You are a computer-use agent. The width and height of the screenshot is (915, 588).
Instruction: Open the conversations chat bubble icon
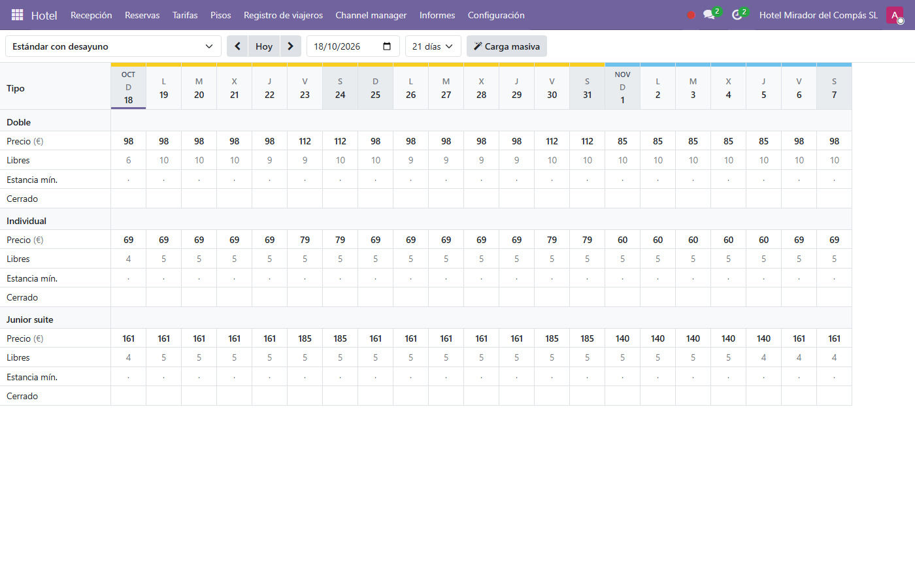pos(709,14)
